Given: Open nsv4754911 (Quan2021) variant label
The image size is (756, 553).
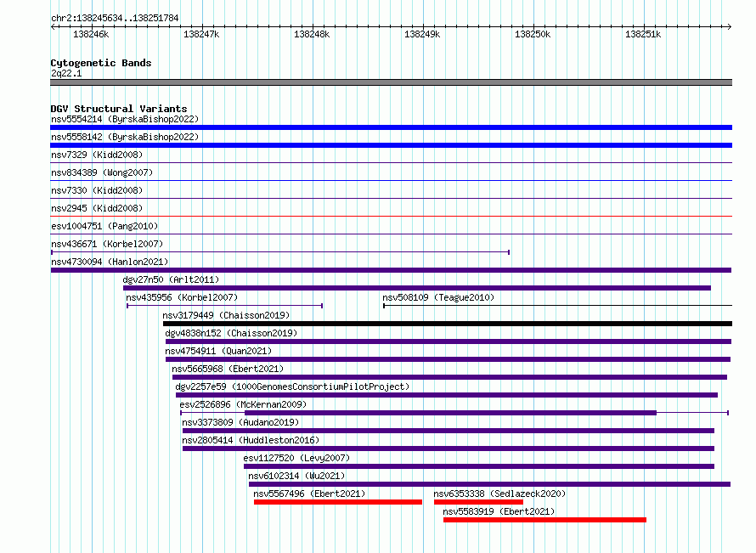Looking at the screenshot, I should (x=218, y=351).
